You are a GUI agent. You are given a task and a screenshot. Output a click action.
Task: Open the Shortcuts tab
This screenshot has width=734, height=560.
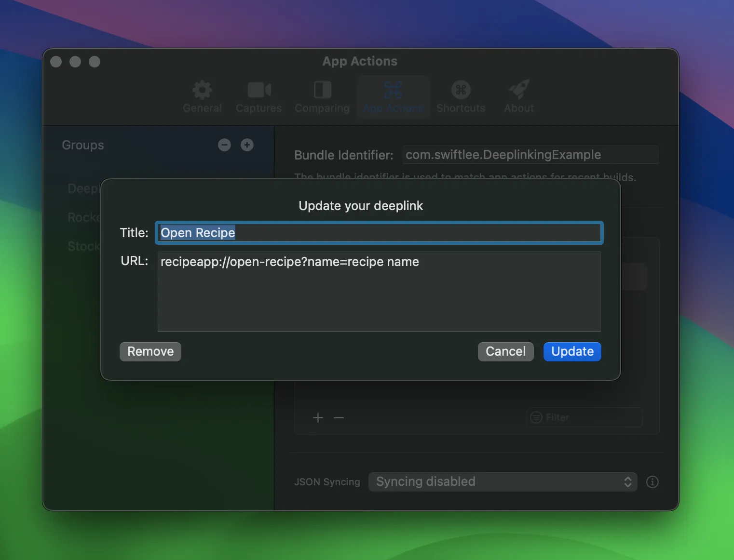tap(461, 97)
